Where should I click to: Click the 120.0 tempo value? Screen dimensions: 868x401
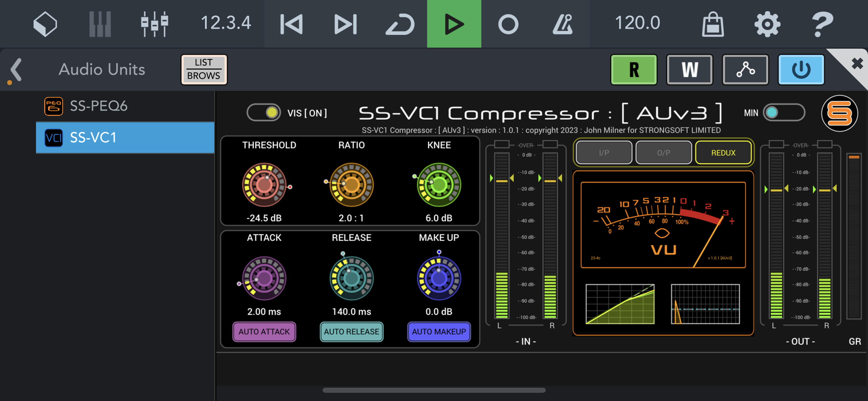[x=637, y=23]
